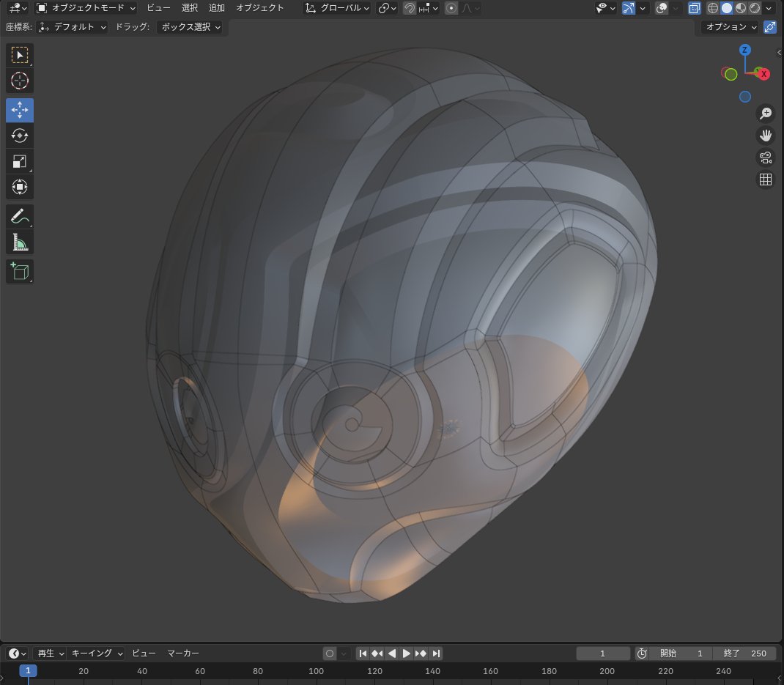
Task: Toggle the camera view icon
Action: (766, 158)
